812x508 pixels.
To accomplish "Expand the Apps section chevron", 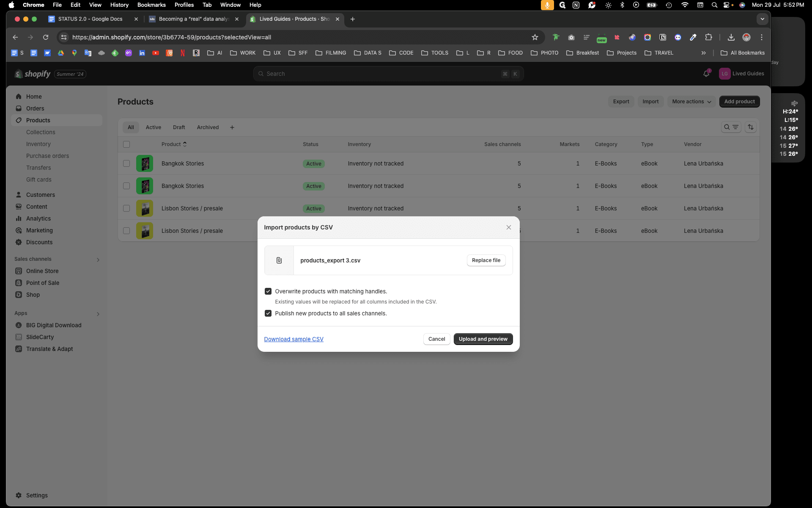I will (x=98, y=314).
